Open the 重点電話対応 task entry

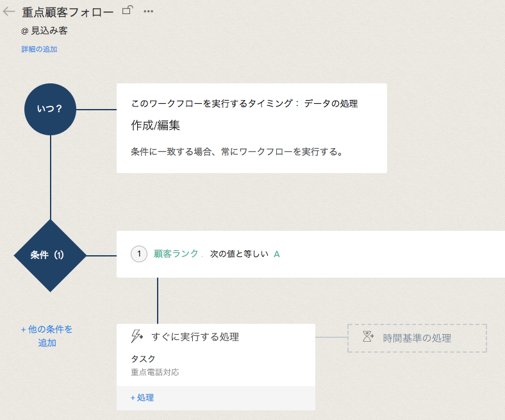click(x=155, y=373)
